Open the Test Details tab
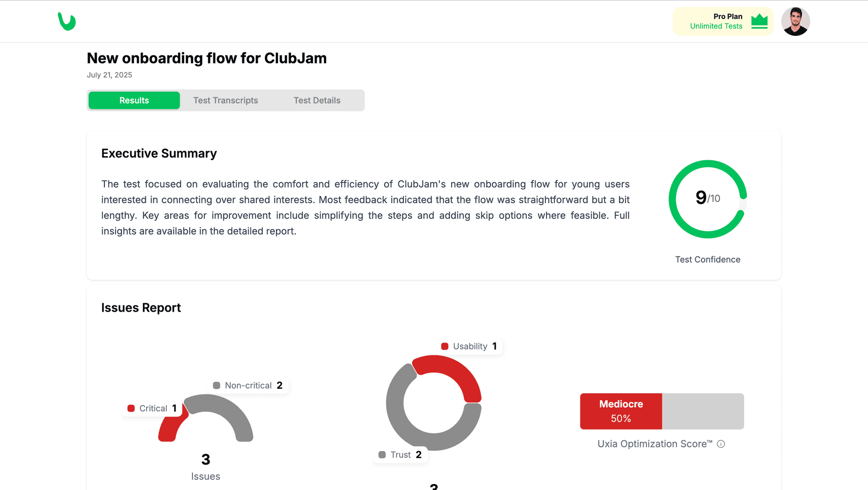The height and width of the screenshot is (490, 868). tap(317, 100)
